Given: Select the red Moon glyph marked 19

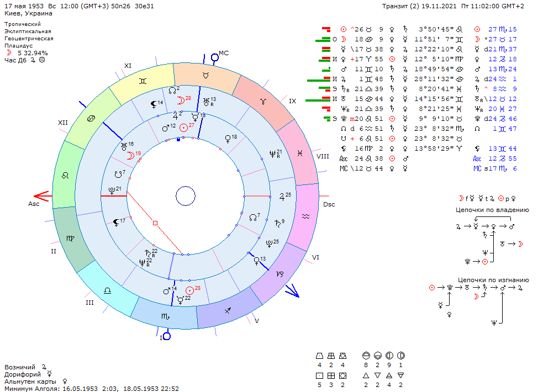Looking at the screenshot, I should 130,156.
